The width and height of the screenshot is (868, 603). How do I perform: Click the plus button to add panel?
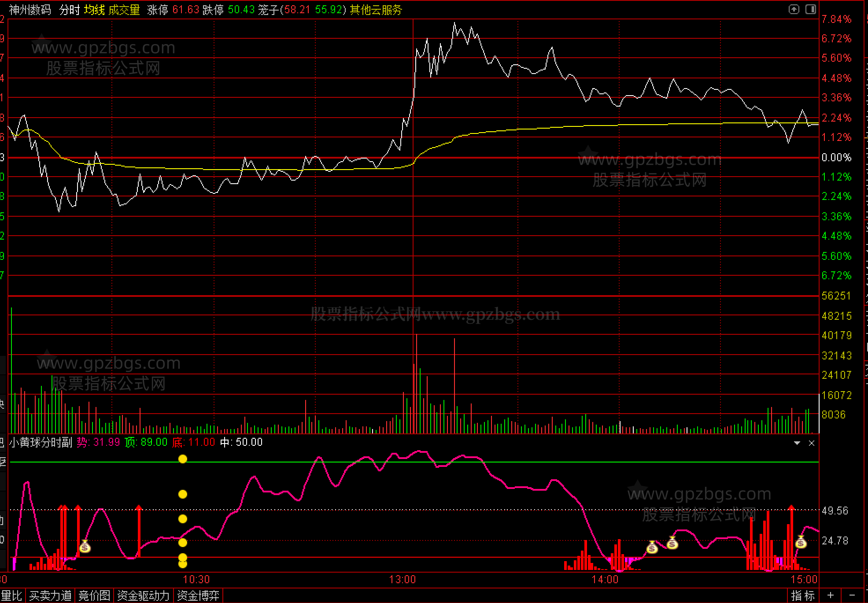[831, 596]
